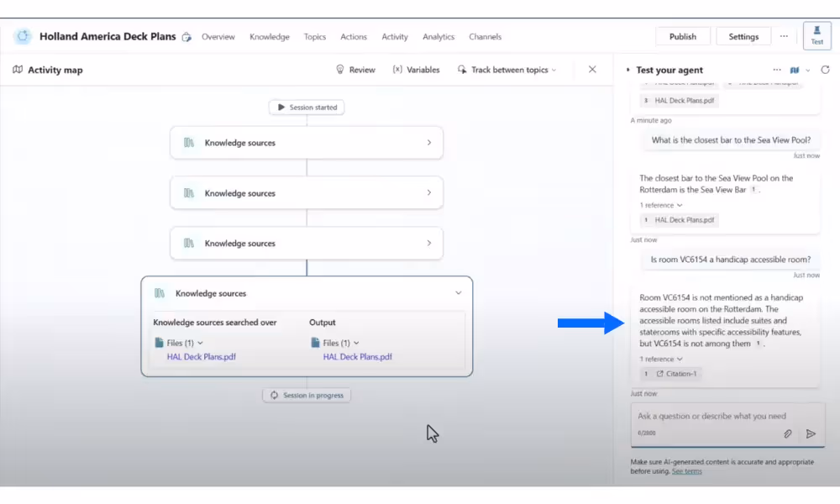Open Test your agent more options
Image resolution: width=840 pixels, height=504 pixels.
coord(777,70)
